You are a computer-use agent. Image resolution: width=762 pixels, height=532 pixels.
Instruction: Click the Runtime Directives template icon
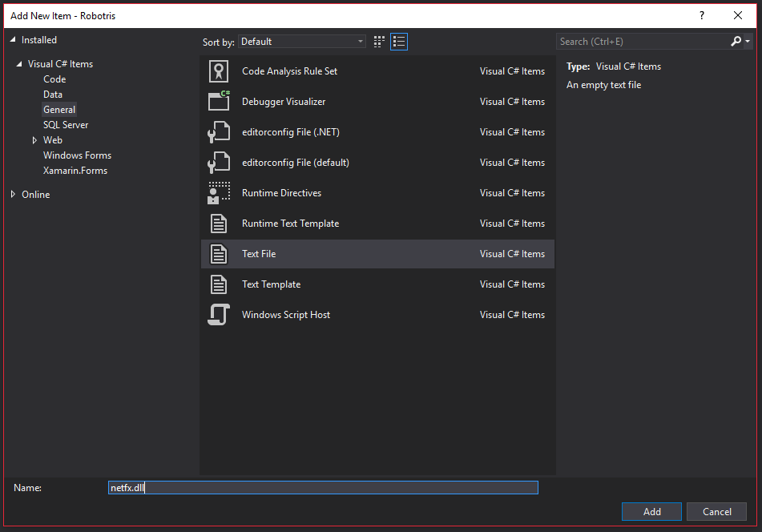(219, 193)
